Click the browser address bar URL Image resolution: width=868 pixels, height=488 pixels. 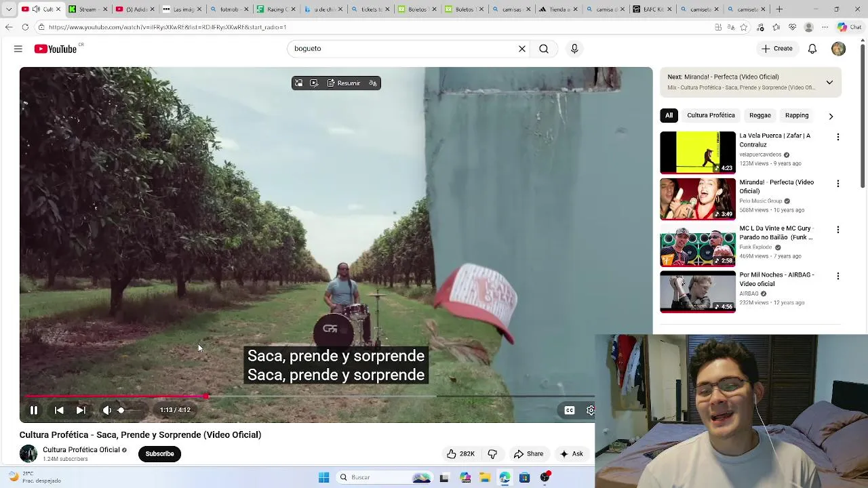(x=167, y=27)
